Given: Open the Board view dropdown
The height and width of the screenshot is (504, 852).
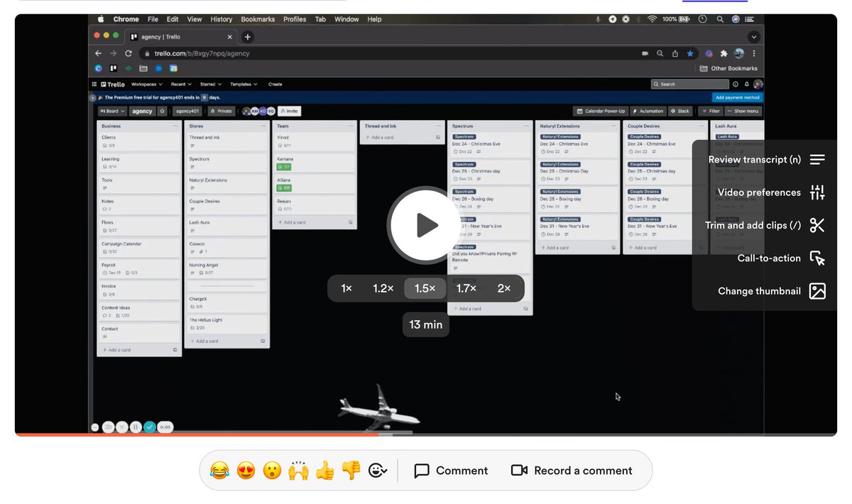Looking at the screenshot, I should coord(113,111).
